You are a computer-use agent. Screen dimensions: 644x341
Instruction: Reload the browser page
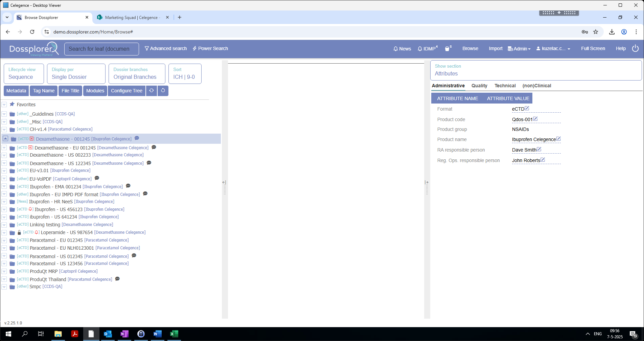[x=32, y=32]
